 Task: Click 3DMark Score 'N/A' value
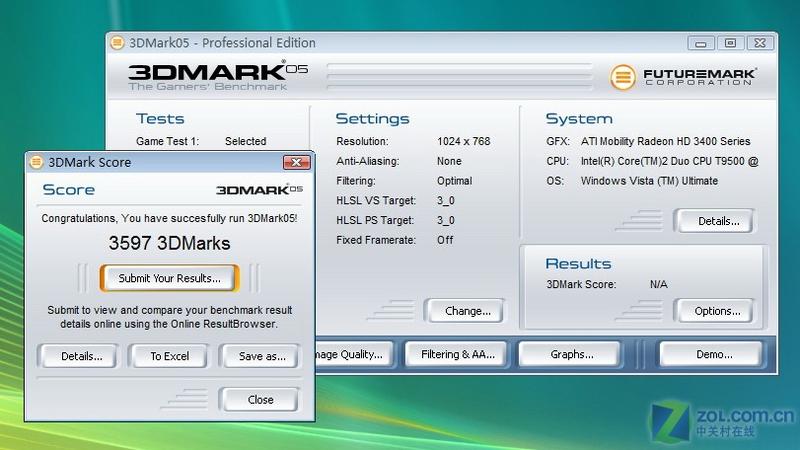[x=658, y=285]
